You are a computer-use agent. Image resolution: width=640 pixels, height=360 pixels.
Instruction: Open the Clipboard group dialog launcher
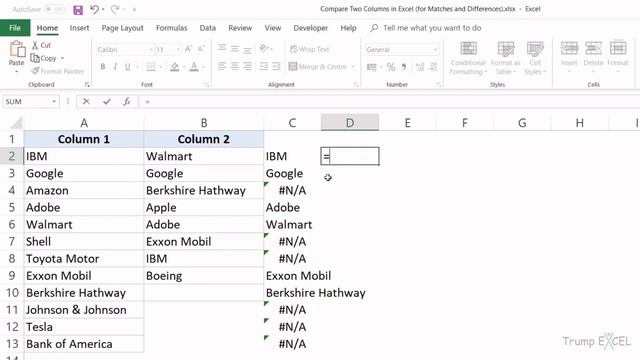tap(87, 84)
